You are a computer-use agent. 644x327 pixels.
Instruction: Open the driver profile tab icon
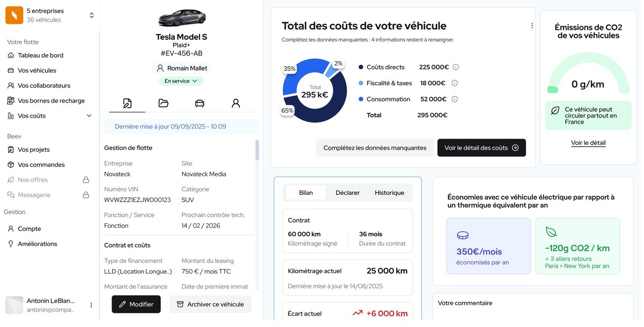click(235, 103)
